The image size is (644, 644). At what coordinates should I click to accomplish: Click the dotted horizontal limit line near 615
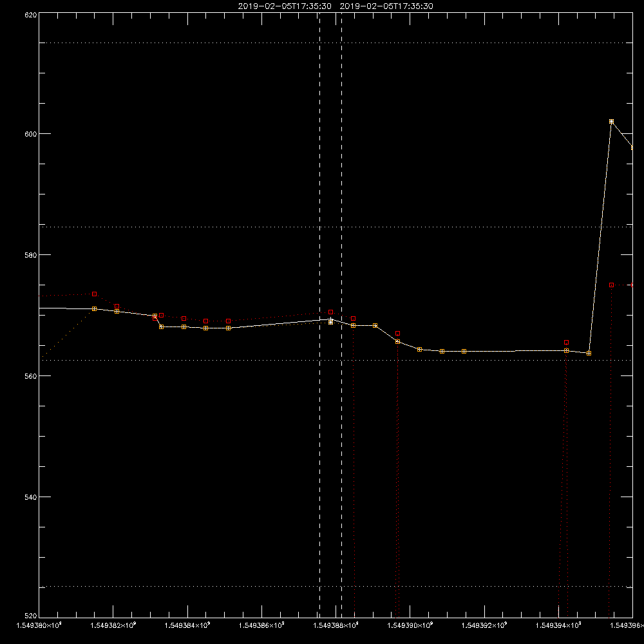[336, 43]
